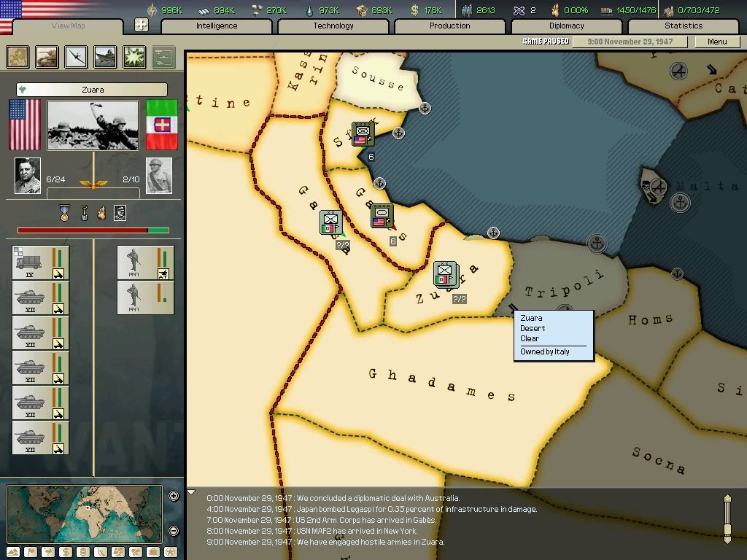Screen dimensions: 747x560
Task: Zoom in with the minimap plus button
Action: 174,497
